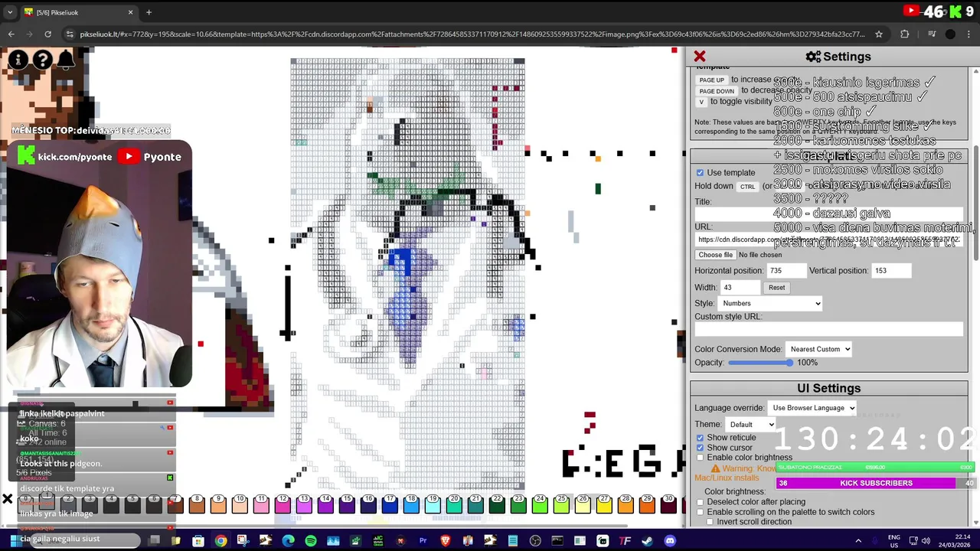Open Discord from the taskbar
This screenshot has height=551, width=980.
[x=670, y=541]
